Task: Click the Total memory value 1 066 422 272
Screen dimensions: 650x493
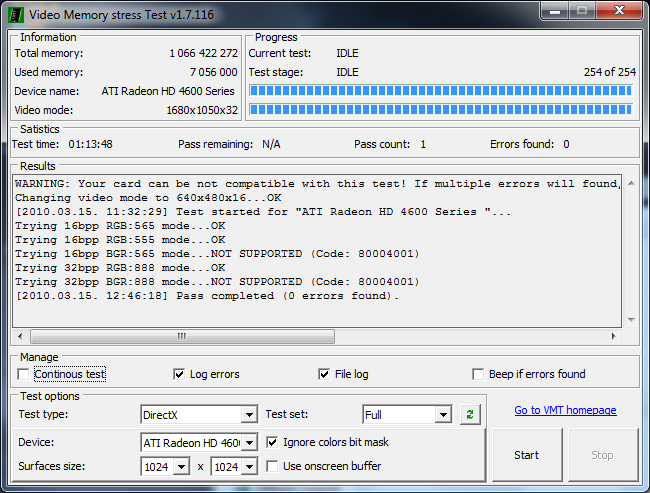Action: click(x=204, y=53)
